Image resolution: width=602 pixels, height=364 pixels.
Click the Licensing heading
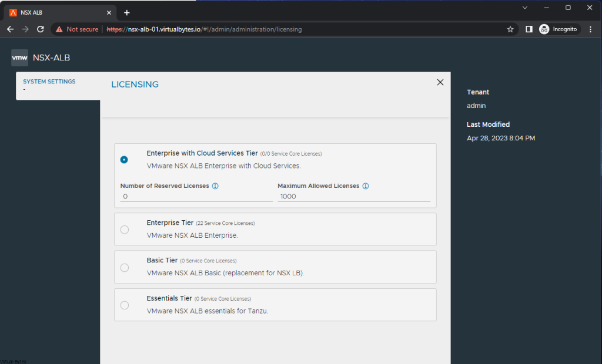coord(135,85)
